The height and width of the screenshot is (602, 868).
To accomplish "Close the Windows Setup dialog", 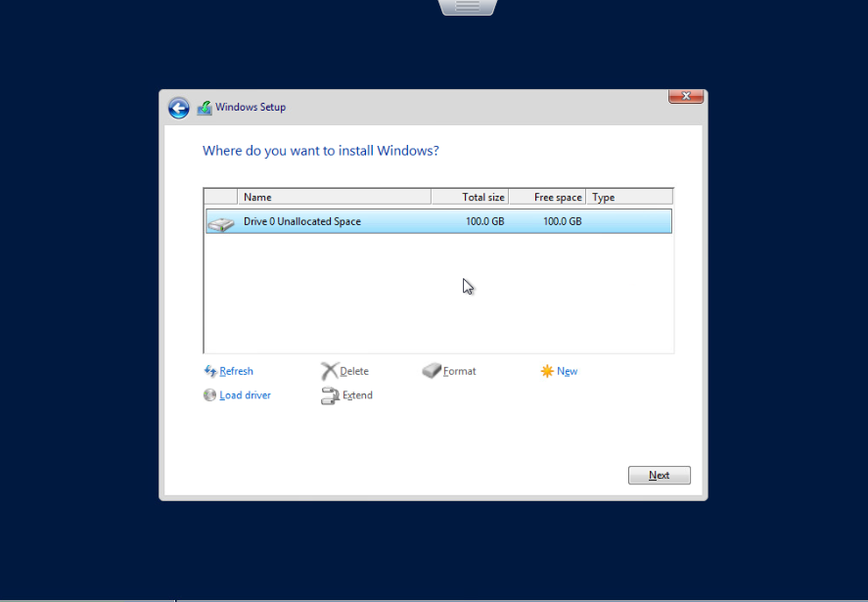I will [x=686, y=96].
